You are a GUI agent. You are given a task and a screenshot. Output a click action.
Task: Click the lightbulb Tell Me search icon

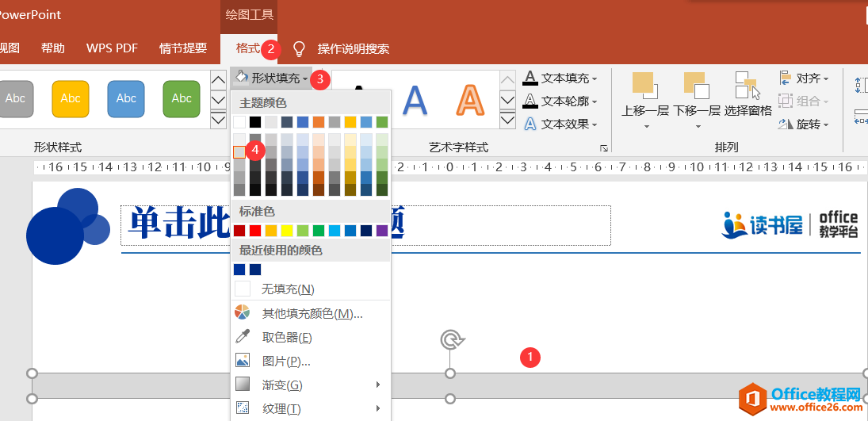tap(299, 49)
